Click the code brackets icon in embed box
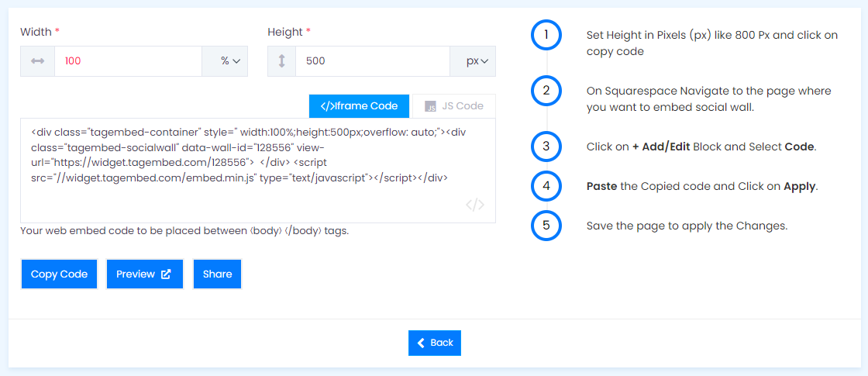This screenshot has width=868, height=376. point(475,205)
